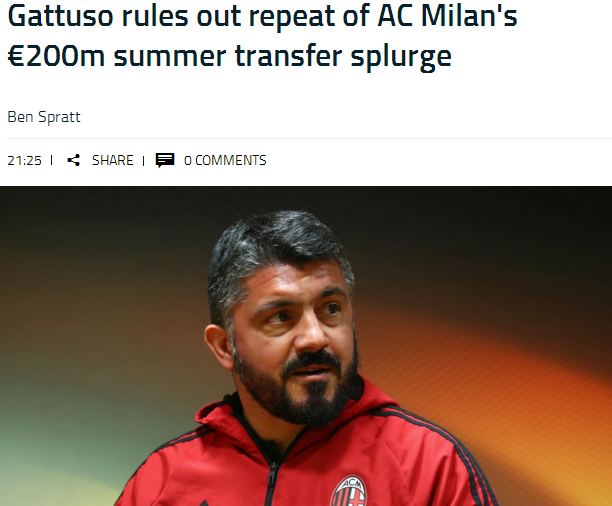Click the word Gattuso in the headline
Viewport: 612px width, 506px height.
click(60, 16)
